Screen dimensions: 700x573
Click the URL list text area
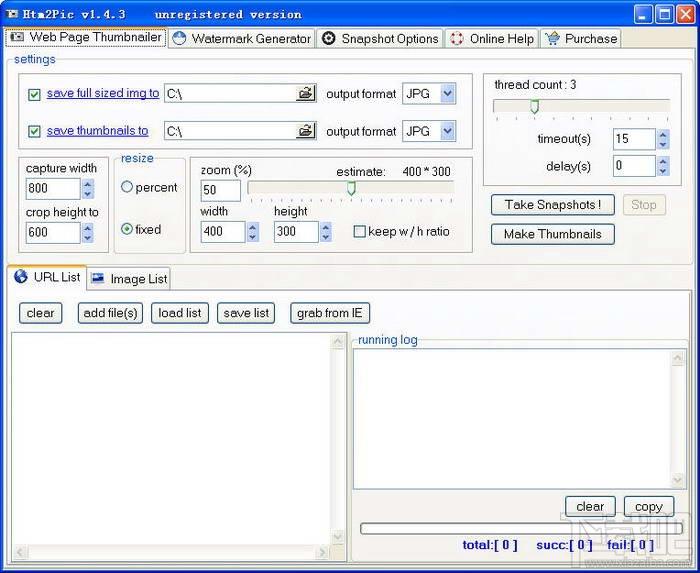[x=171, y=439]
